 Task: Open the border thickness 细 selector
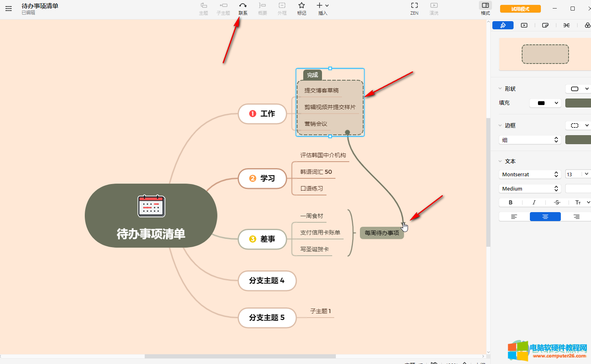(530, 140)
